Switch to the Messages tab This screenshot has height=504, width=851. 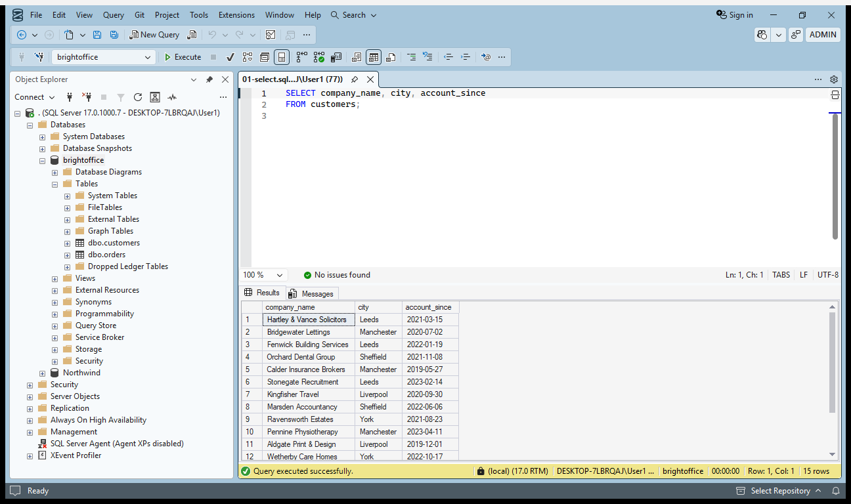click(x=311, y=294)
